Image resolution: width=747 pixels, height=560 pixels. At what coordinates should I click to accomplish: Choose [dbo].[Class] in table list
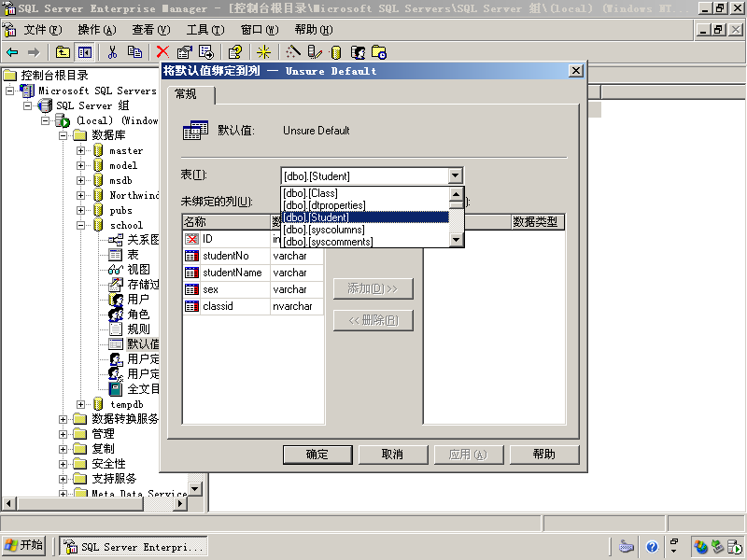[x=365, y=193]
